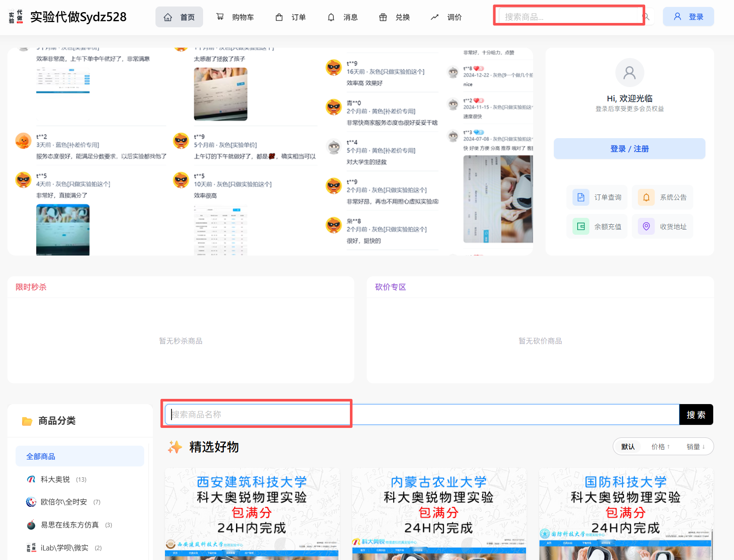Sort products by 销量 descending
The image size is (734, 560).
tap(695, 447)
